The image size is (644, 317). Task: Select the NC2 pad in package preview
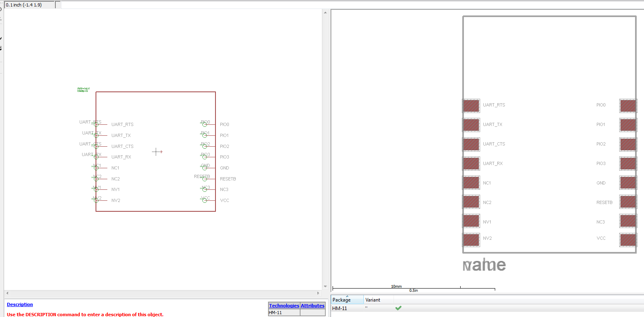(471, 202)
